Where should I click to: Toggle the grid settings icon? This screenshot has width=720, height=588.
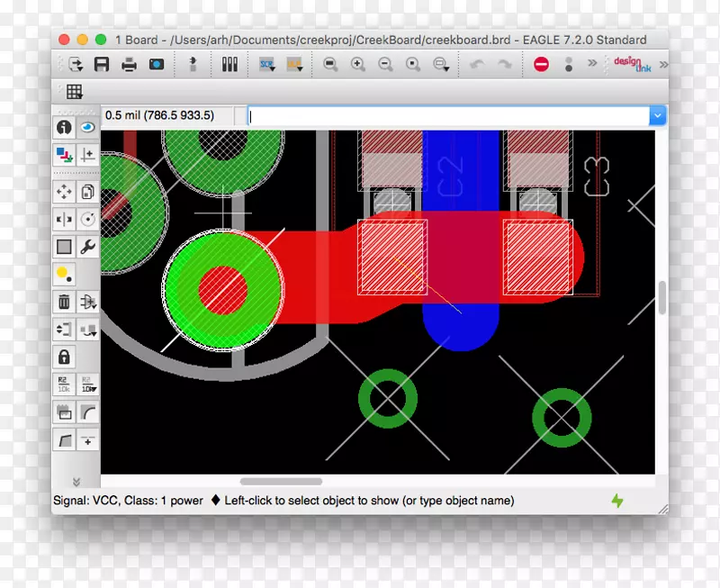(x=75, y=91)
